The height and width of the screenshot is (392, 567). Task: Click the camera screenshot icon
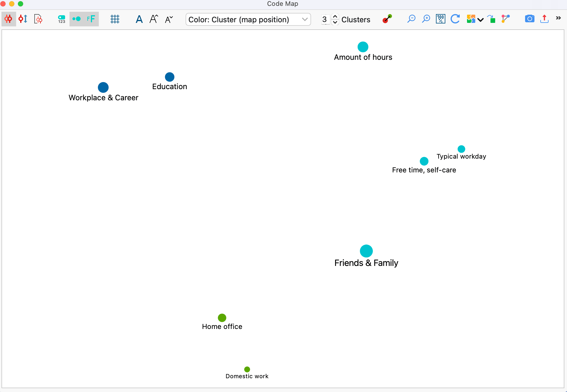(x=529, y=19)
